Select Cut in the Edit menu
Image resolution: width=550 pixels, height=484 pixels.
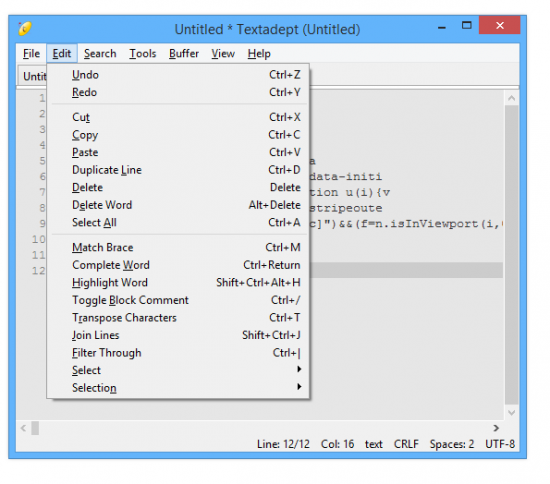click(x=178, y=117)
